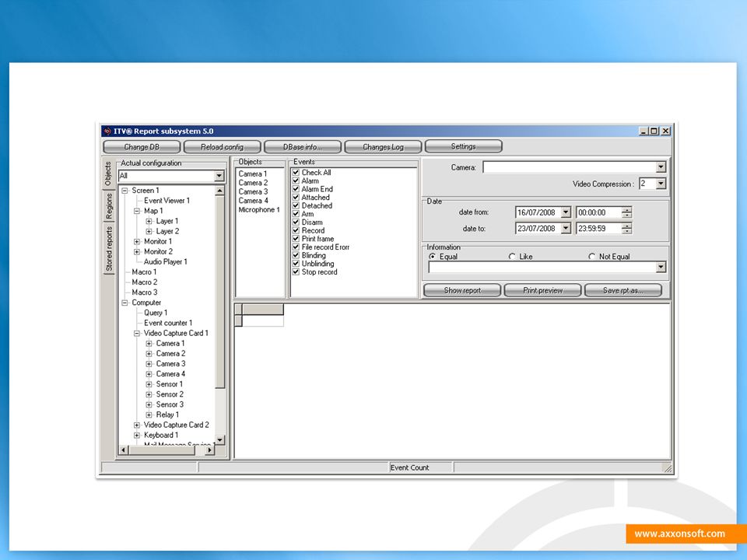Expand the Monitor 1 tree node
This screenshot has width=747, height=560.
click(x=137, y=241)
